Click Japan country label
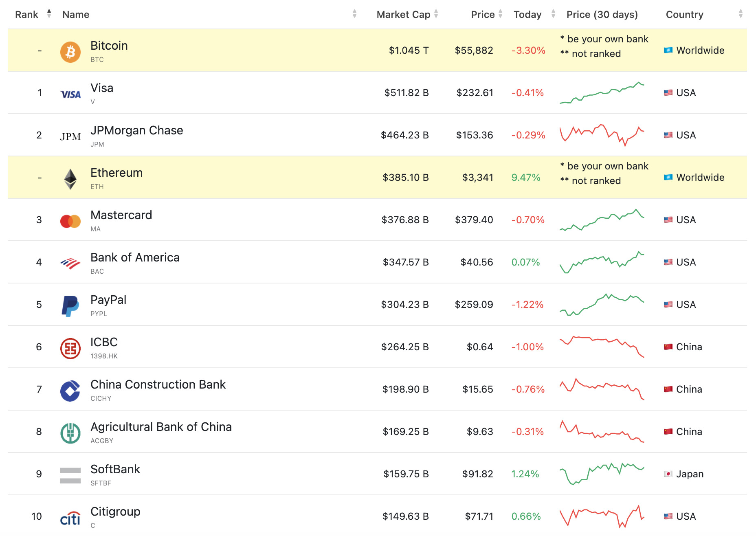 (690, 474)
